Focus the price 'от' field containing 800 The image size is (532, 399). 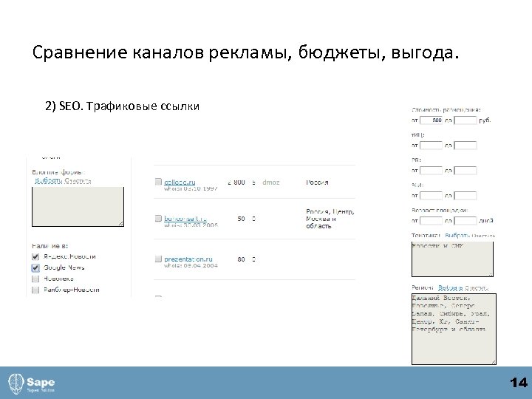(x=432, y=120)
